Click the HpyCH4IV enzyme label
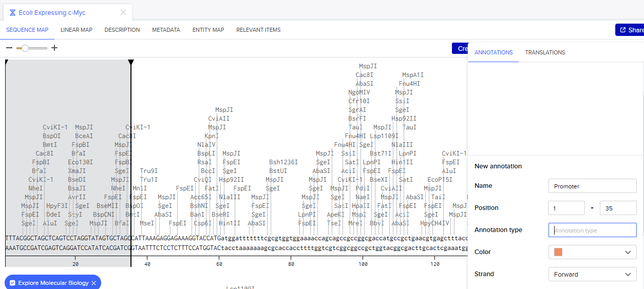Image resolution: width=644 pixels, height=289 pixels. coord(434,223)
